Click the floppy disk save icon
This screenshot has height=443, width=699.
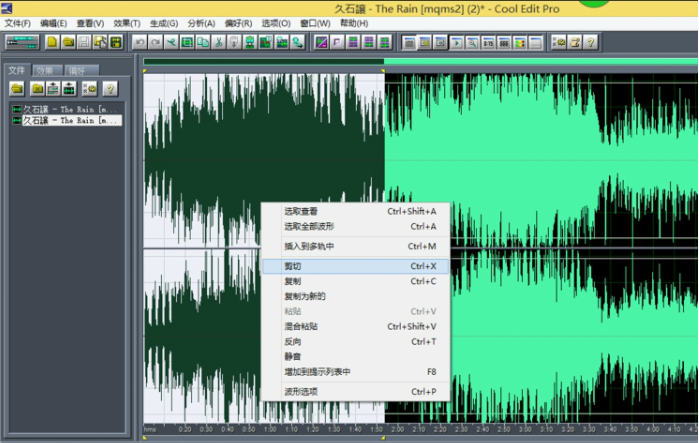tap(84, 42)
